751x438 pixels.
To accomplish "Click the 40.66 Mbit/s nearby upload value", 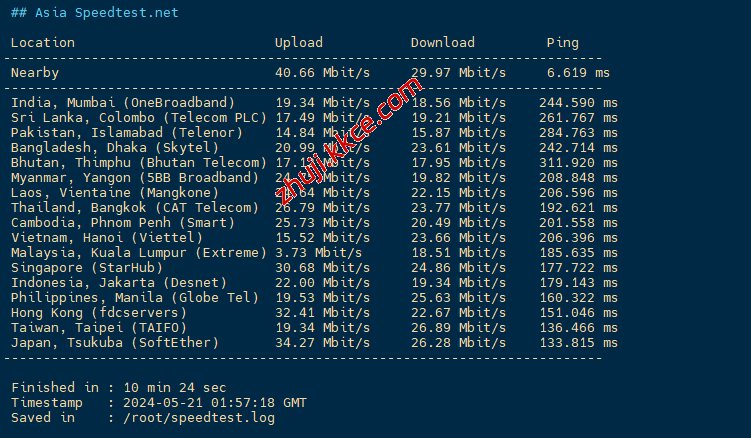I will point(322,73).
